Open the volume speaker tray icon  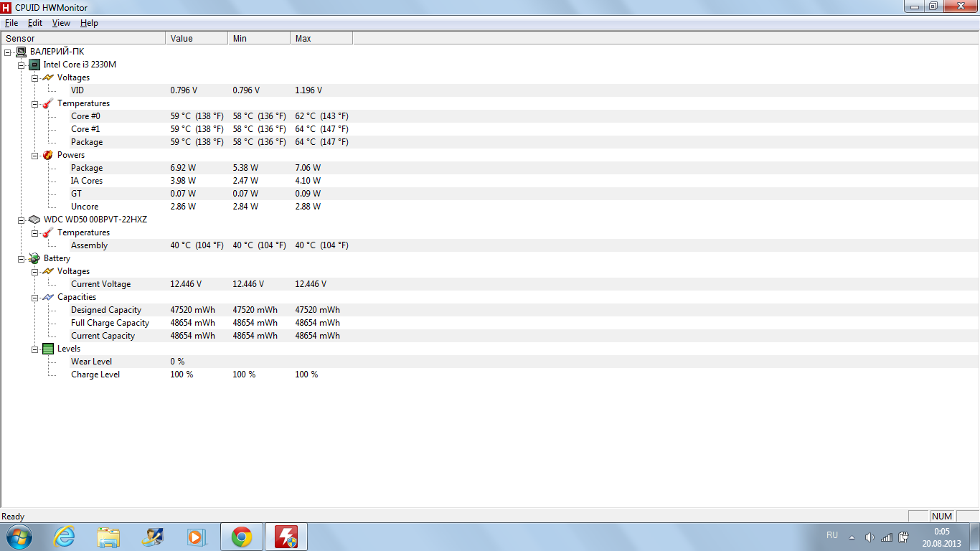(x=870, y=537)
